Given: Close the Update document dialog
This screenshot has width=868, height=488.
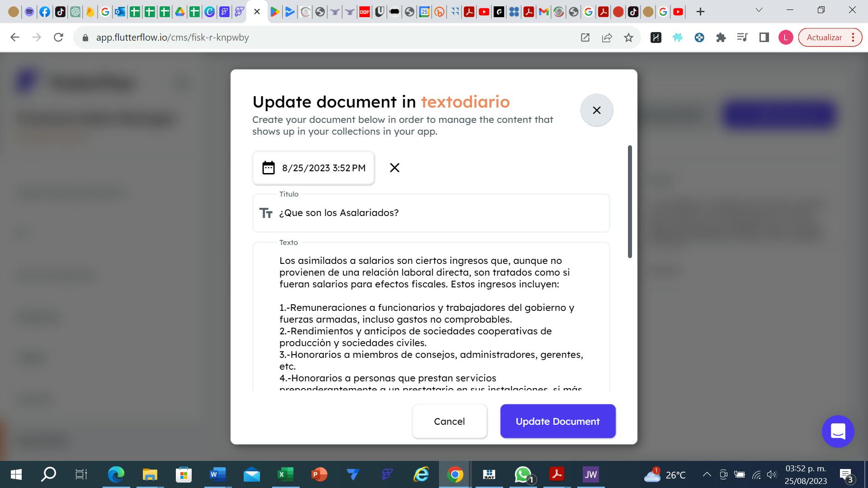Looking at the screenshot, I should 596,110.
